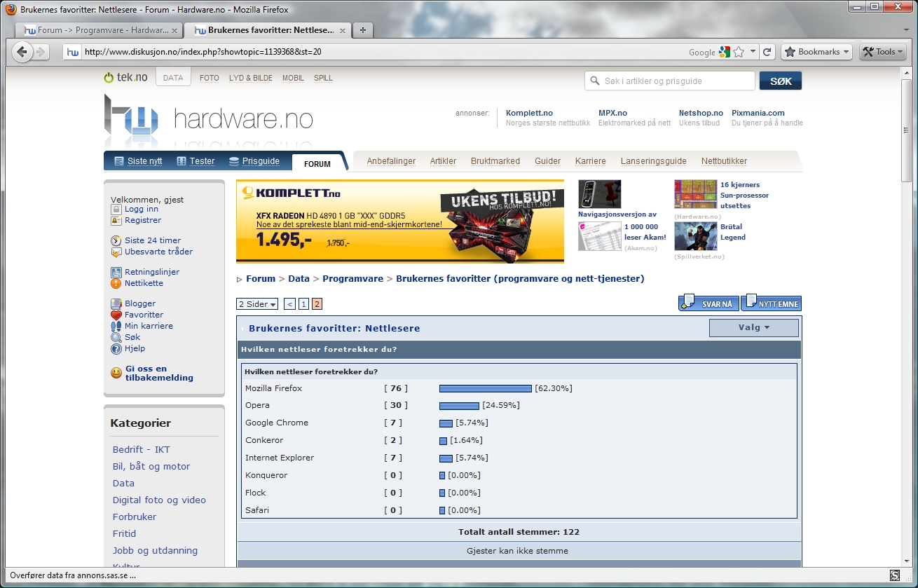Click the question mark icon beside Hjelp
Image resolution: width=918 pixels, height=588 pixels.
[x=116, y=348]
